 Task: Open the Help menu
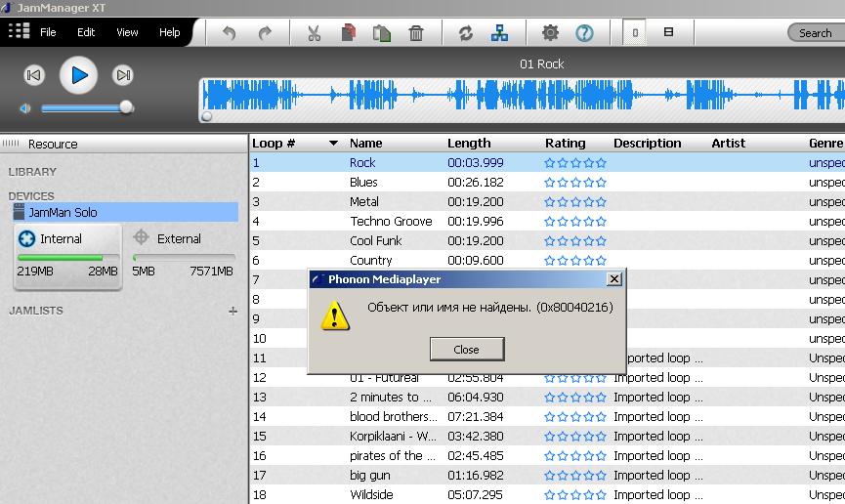pos(169,32)
